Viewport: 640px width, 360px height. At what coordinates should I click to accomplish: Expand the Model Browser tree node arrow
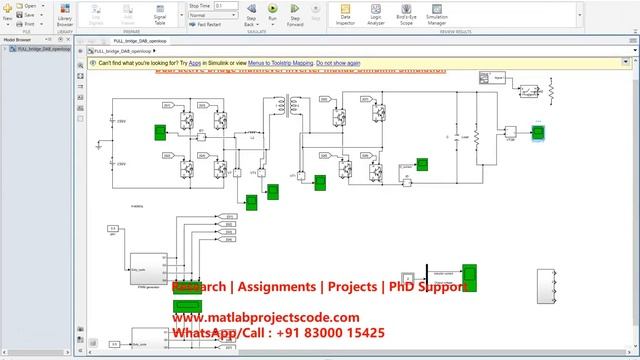click(5, 49)
